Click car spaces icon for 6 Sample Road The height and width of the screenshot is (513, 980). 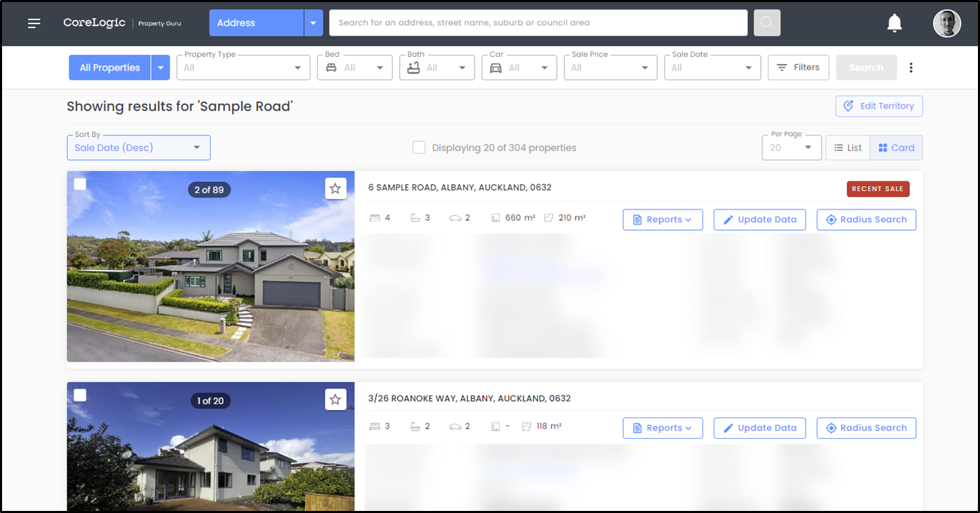(x=455, y=218)
